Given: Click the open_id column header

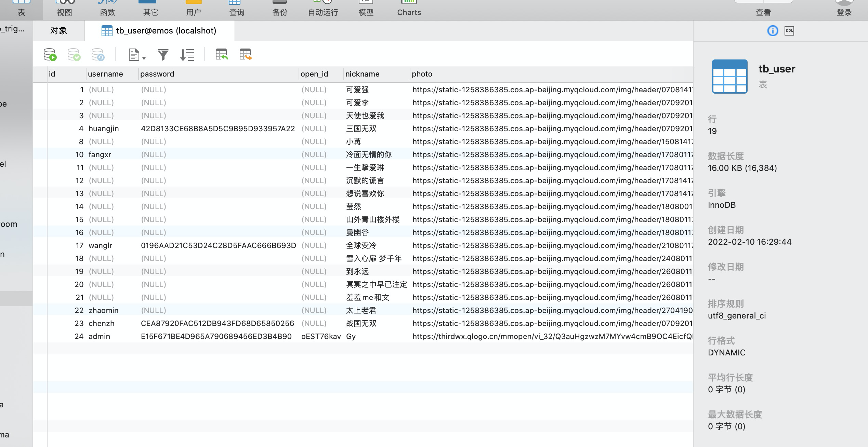Looking at the screenshot, I should coord(321,74).
